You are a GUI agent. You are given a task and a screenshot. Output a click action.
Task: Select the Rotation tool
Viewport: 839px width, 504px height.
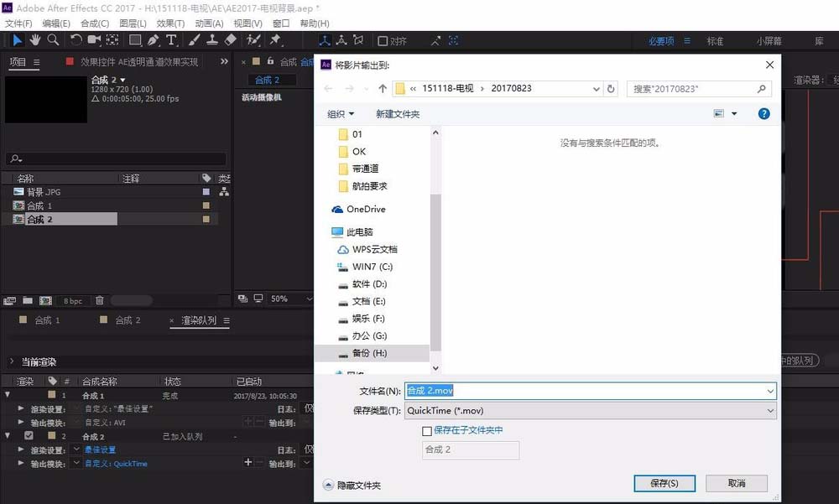tap(77, 39)
